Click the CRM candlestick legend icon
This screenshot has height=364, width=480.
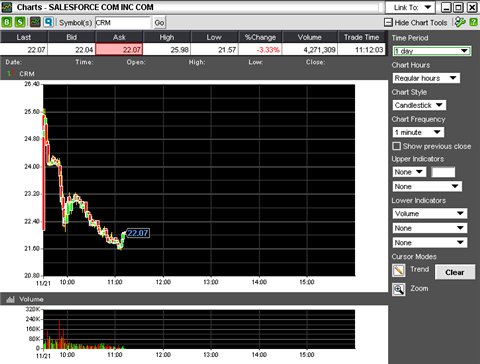pyautogui.click(x=11, y=73)
